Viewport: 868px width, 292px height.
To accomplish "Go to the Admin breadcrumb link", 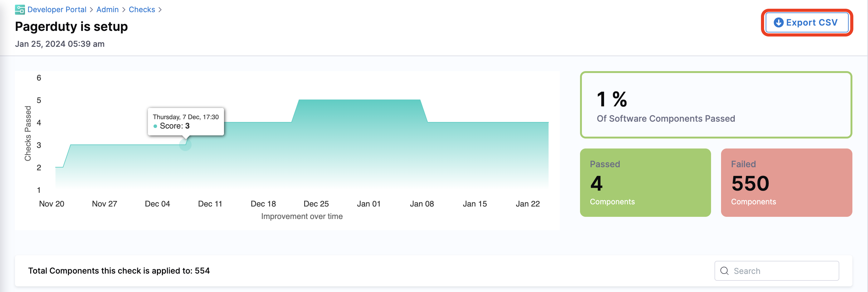I will click(107, 10).
